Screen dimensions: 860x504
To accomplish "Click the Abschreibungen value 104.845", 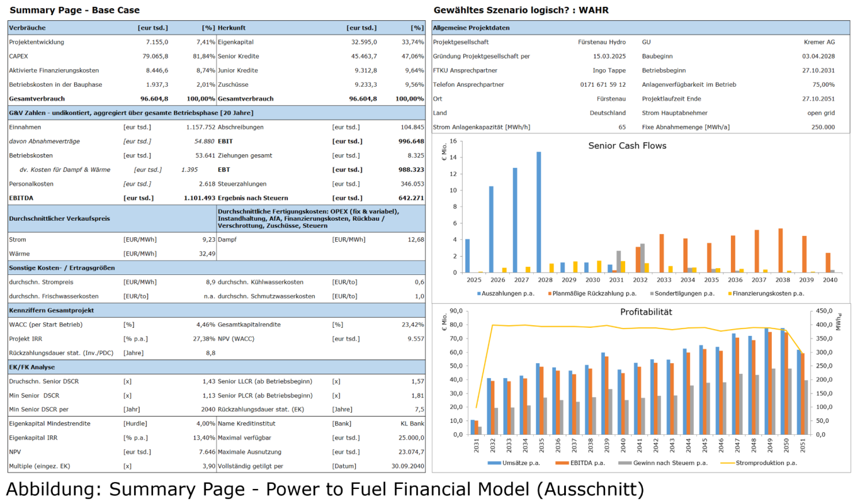I will [x=411, y=127].
